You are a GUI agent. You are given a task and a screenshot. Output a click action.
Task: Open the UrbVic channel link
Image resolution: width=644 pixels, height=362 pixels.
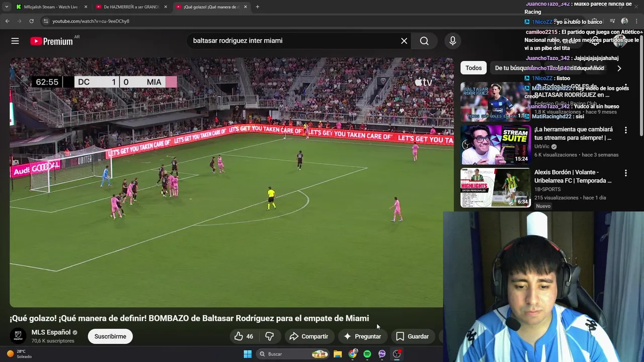pos(542,147)
